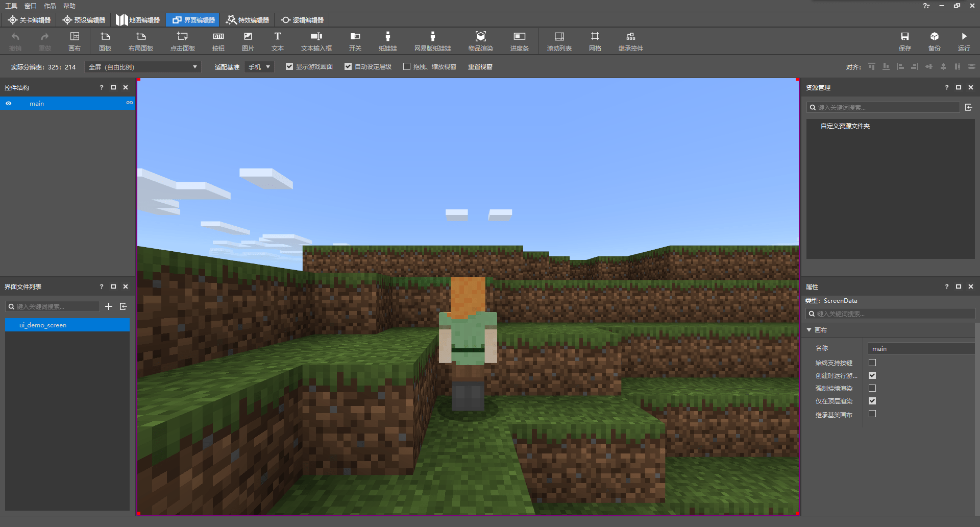Toggle 显示游戏画面 checkbox

click(x=289, y=66)
